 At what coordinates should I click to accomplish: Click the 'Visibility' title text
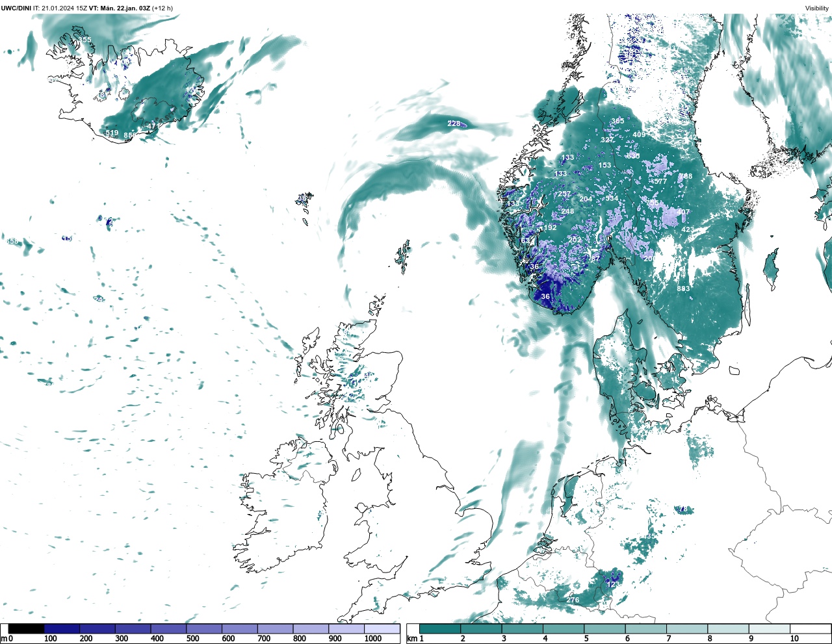point(817,8)
